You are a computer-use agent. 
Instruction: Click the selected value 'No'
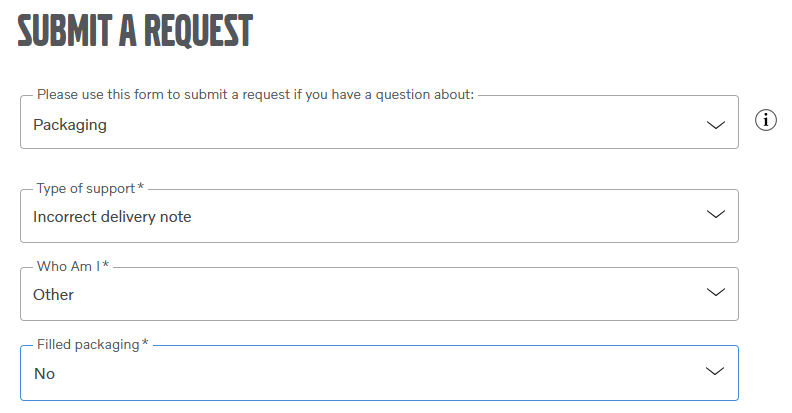[x=44, y=373]
